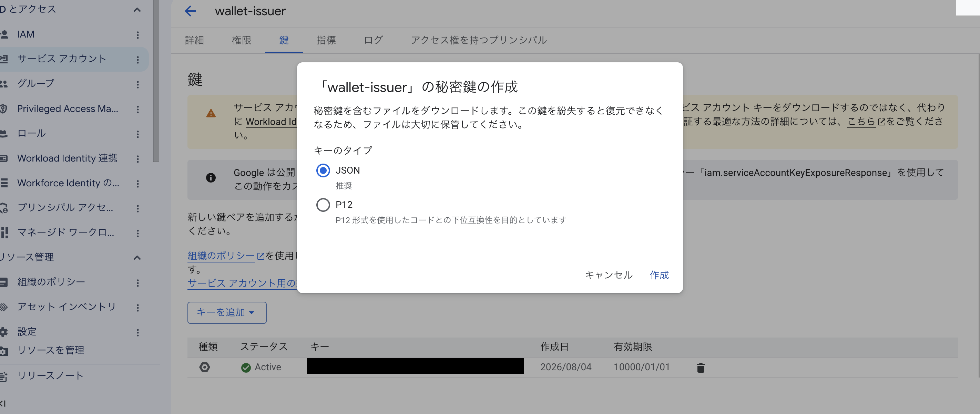Open more options for ロール item
The width and height of the screenshot is (980, 414).
click(x=138, y=134)
